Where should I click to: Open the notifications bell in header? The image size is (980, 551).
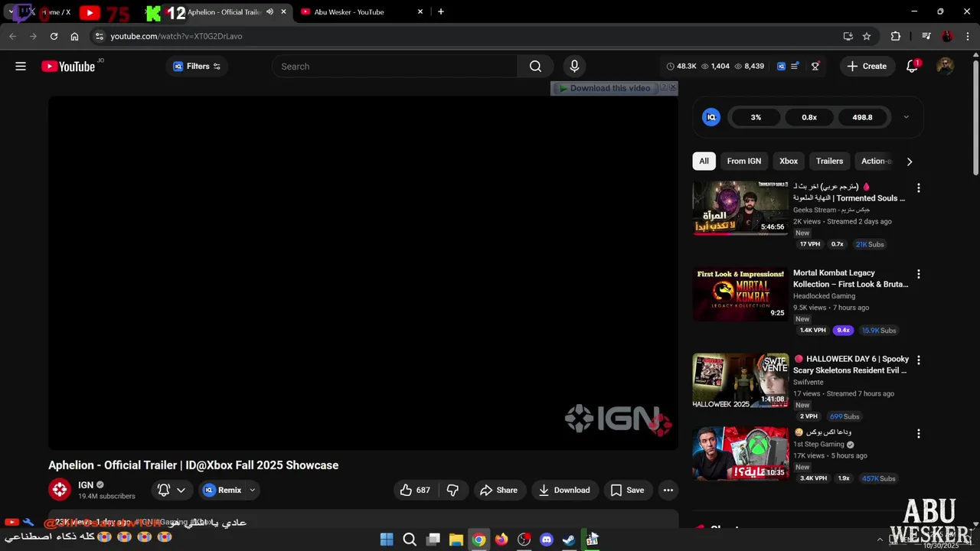click(x=912, y=67)
